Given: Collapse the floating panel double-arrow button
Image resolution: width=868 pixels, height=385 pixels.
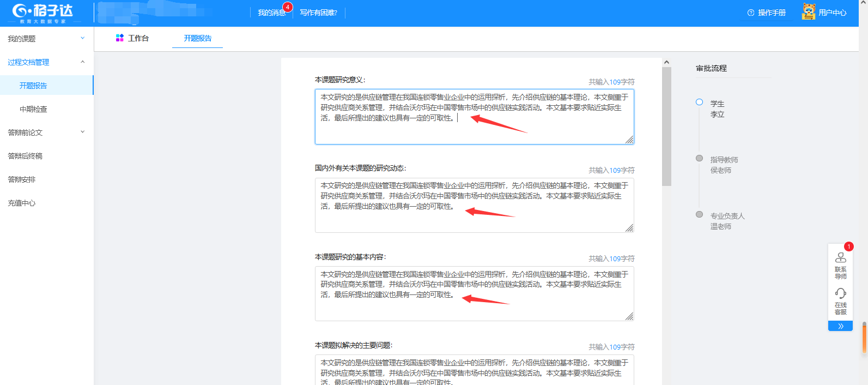Looking at the screenshot, I should coord(840,326).
